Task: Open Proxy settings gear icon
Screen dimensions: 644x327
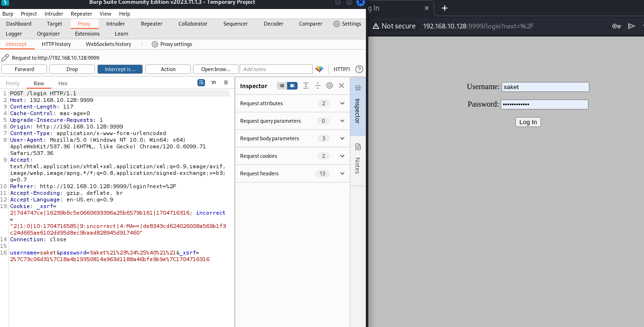Action: (155, 44)
